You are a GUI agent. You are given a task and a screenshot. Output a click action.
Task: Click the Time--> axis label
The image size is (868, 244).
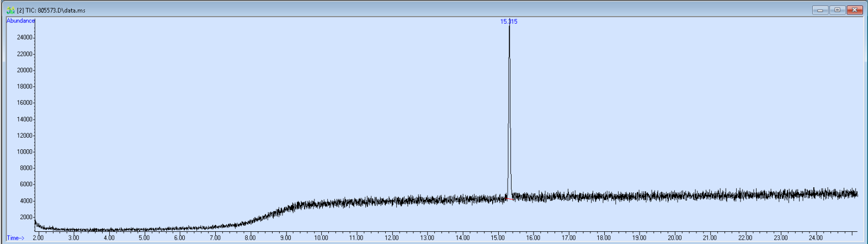(x=15, y=238)
